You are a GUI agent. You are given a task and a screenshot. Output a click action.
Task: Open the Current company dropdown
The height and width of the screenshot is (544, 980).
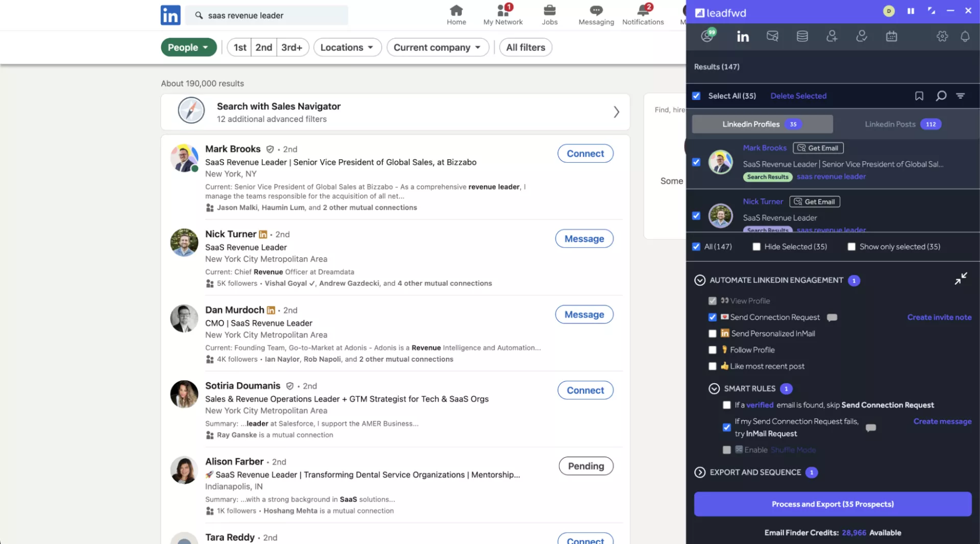[437, 47]
